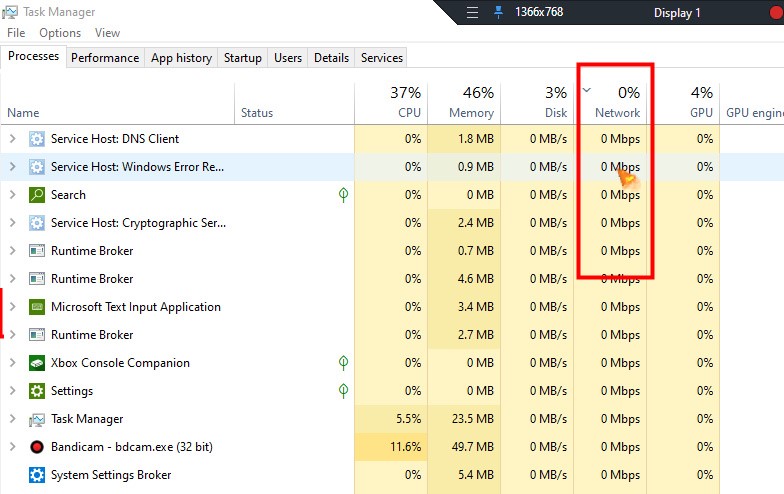The width and height of the screenshot is (784, 494).
Task: Switch to the Performance tab
Action: (105, 58)
